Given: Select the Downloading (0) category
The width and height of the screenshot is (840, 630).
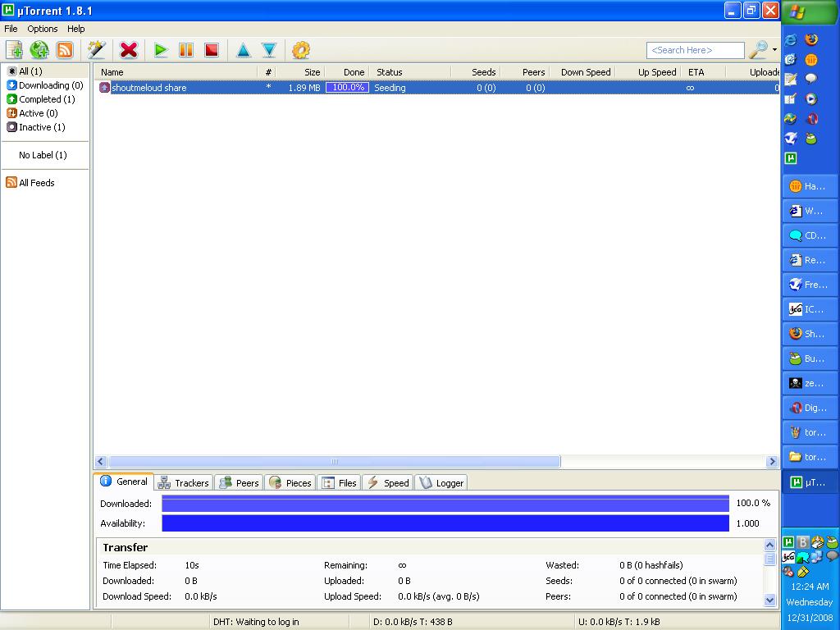Looking at the screenshot, I should coord(45,85).
